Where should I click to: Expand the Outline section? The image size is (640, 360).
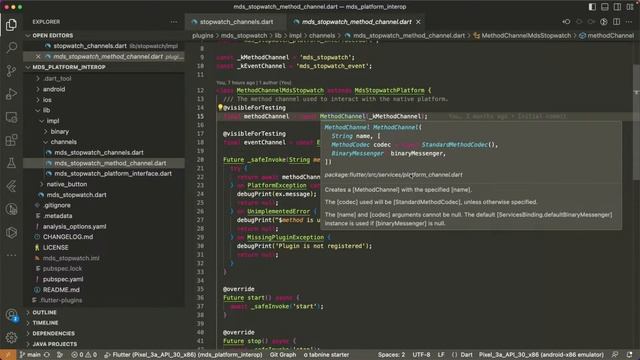44,312
